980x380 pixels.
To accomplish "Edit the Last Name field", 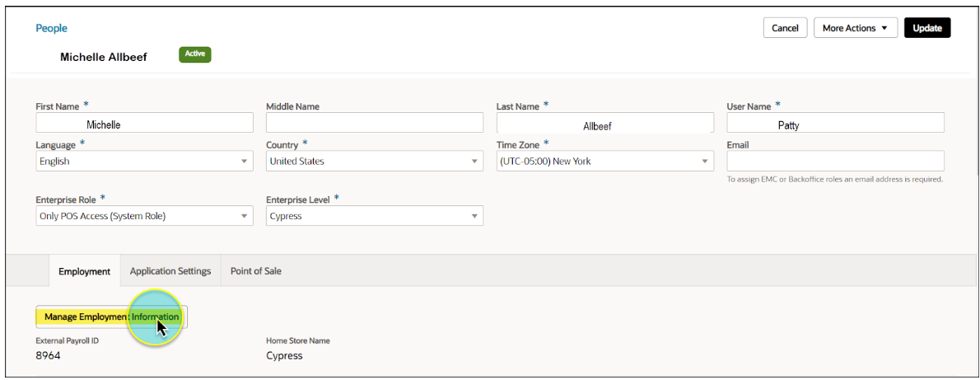I will [604, 124].
